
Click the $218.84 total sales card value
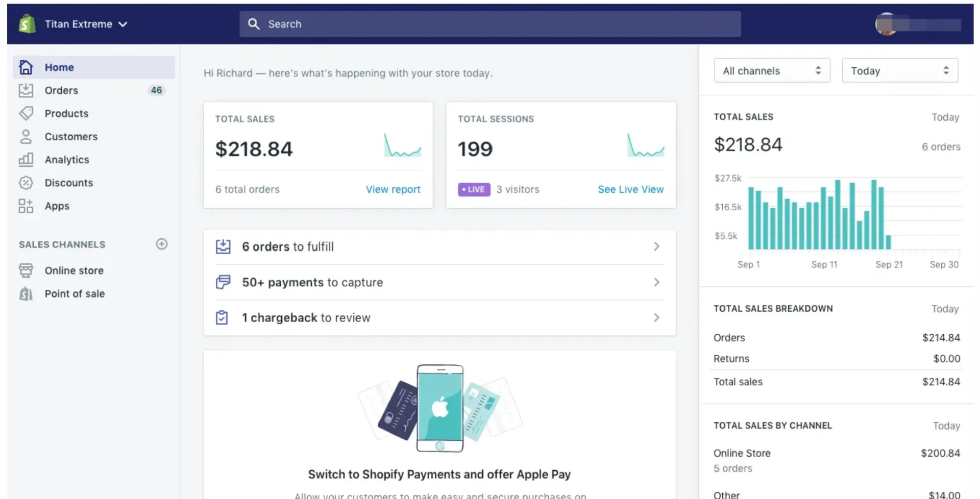tap(254, 149)
